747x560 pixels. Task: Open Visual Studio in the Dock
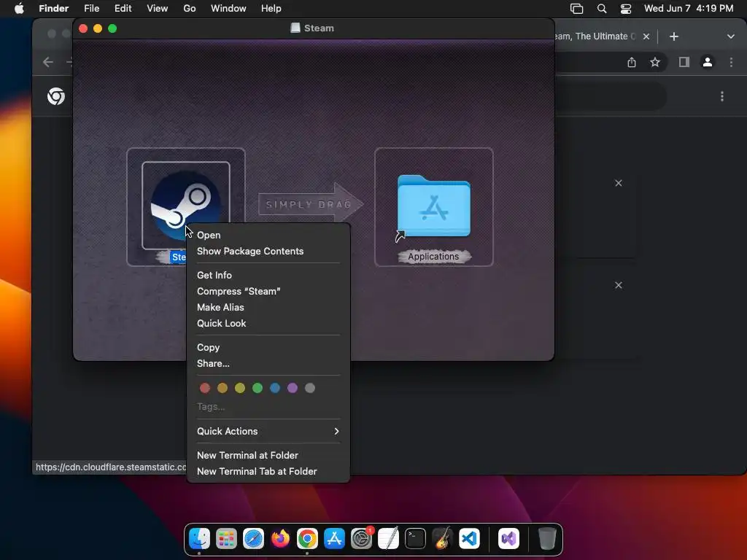click(x=508, y=539)
